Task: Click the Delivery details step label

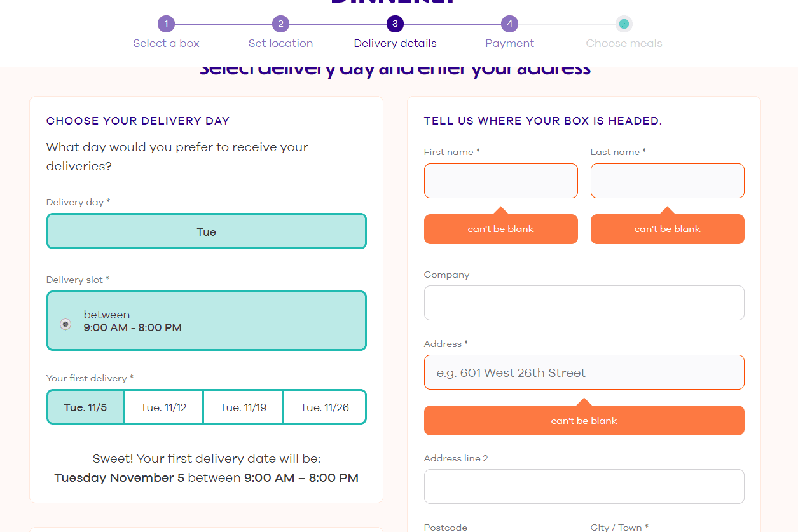Action: (x=395, y=43)
